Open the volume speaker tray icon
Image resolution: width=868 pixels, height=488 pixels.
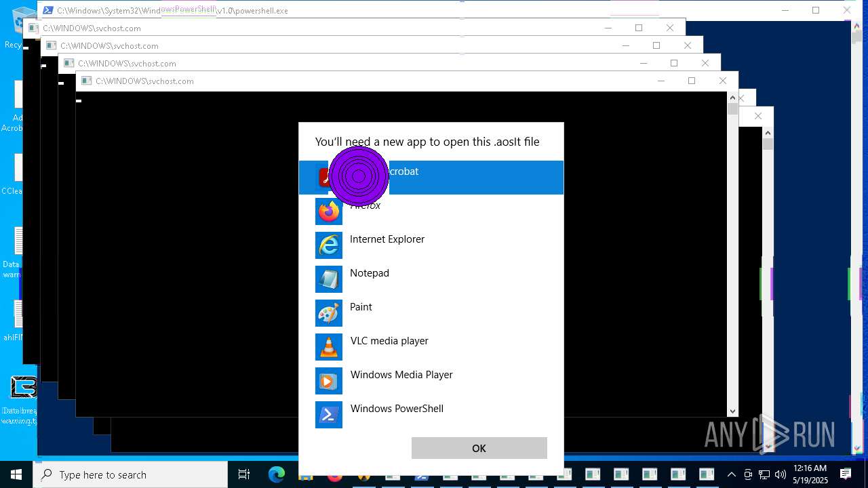(780, 474)
